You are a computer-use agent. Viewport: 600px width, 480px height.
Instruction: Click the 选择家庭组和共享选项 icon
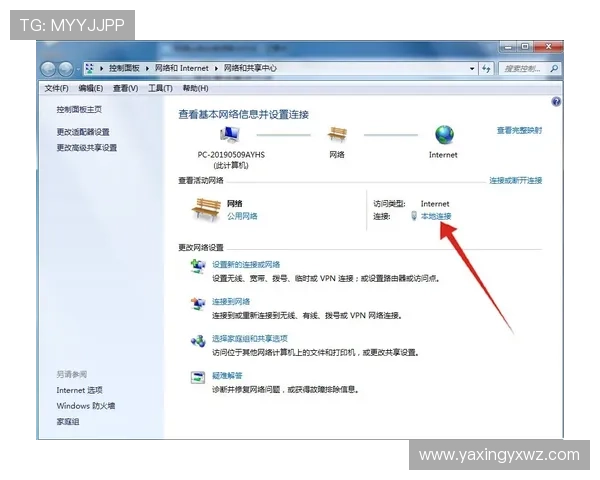click(198, 340)
